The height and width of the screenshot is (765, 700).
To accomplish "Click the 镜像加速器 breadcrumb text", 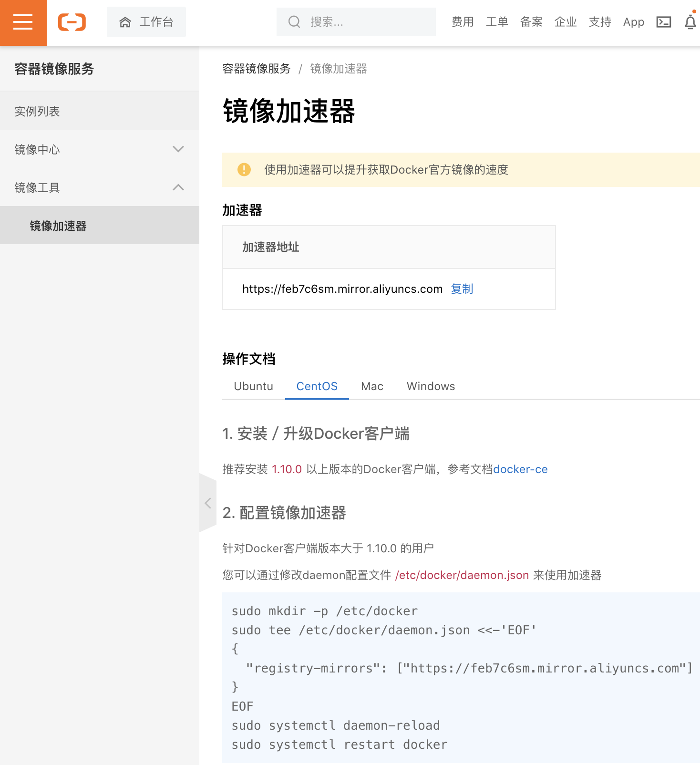I will [339, 69].
